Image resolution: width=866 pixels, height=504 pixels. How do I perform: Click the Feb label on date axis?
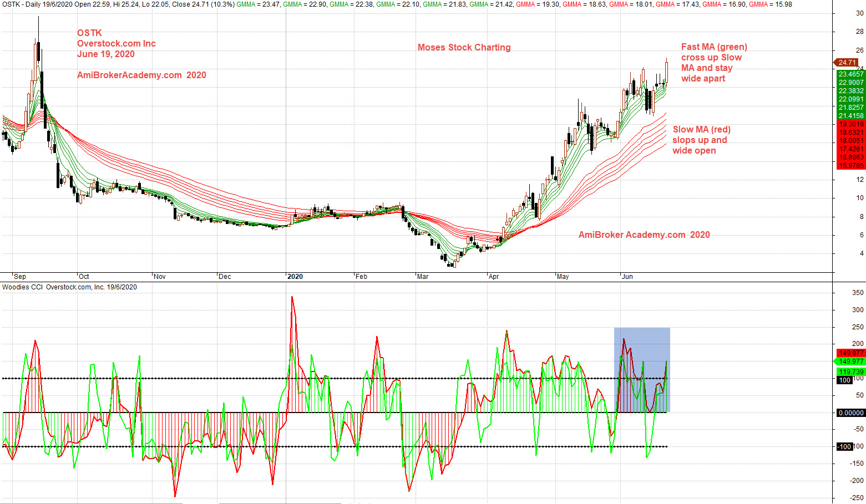pos(361,277)
